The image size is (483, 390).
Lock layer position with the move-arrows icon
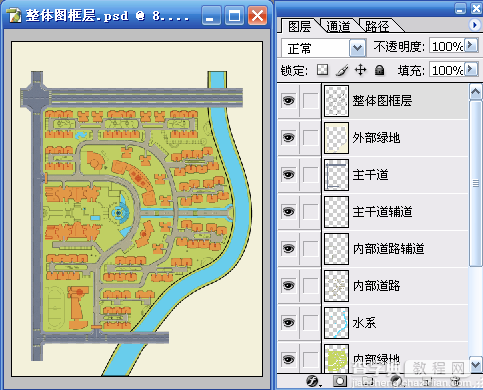click(x=360, y=70)
